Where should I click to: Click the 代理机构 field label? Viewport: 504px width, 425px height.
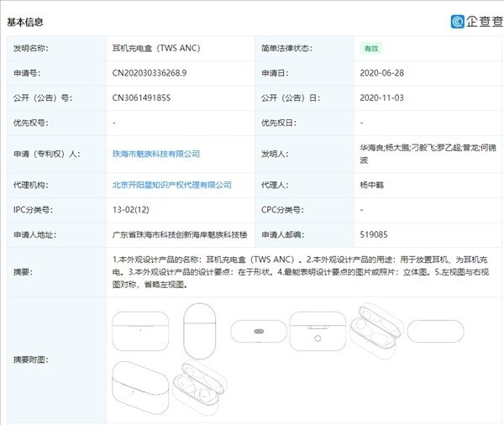coord(31,185)
